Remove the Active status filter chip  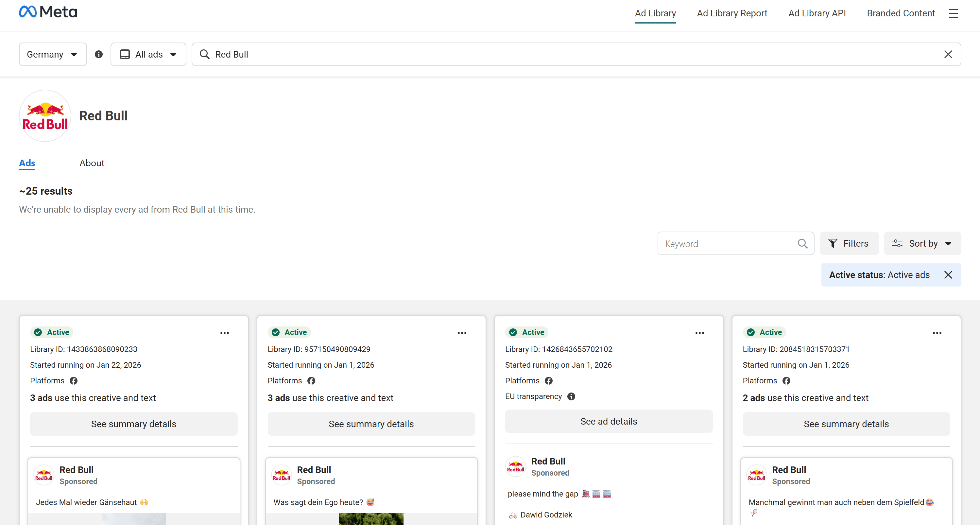click(948, 275)
